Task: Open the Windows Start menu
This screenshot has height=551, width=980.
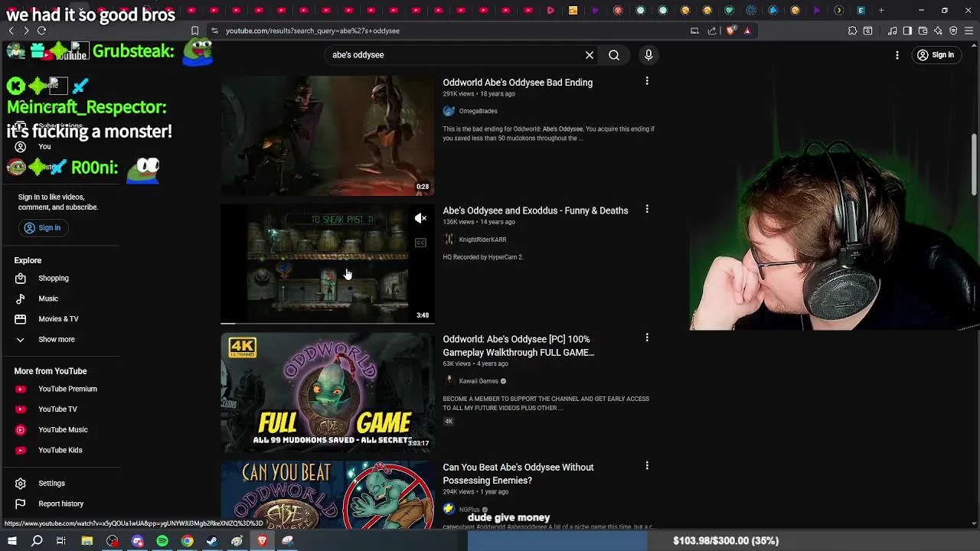Action: click(11, 541)
